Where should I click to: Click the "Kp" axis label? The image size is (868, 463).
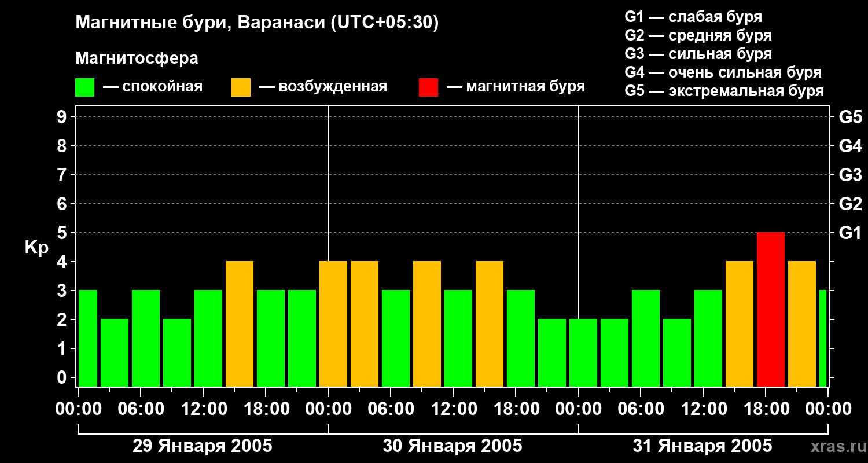tap(36, 247)
